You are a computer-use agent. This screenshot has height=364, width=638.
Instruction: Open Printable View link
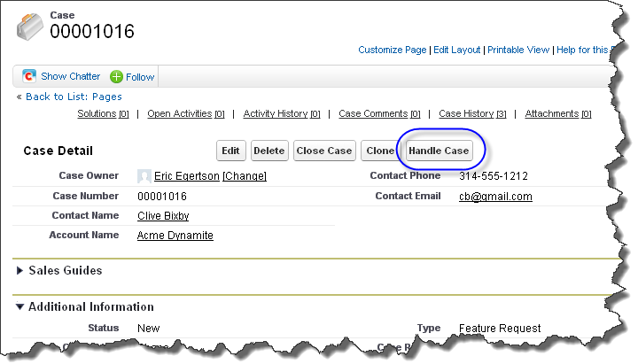tap(518, 50)
